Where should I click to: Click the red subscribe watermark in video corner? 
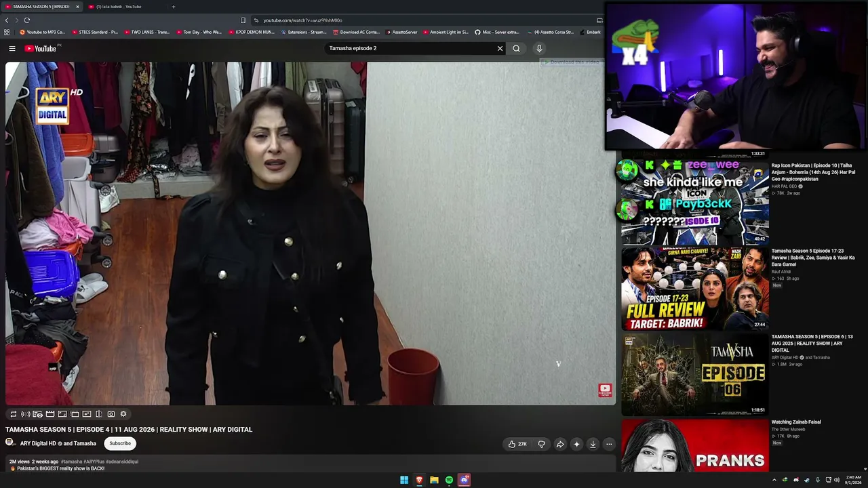click(605, 390)
